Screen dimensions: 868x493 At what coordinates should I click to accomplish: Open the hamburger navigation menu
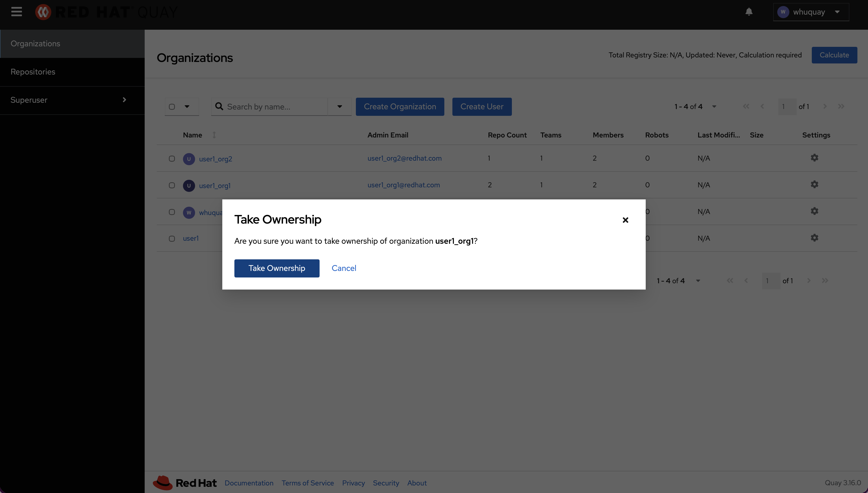click(x=16, y=12)
